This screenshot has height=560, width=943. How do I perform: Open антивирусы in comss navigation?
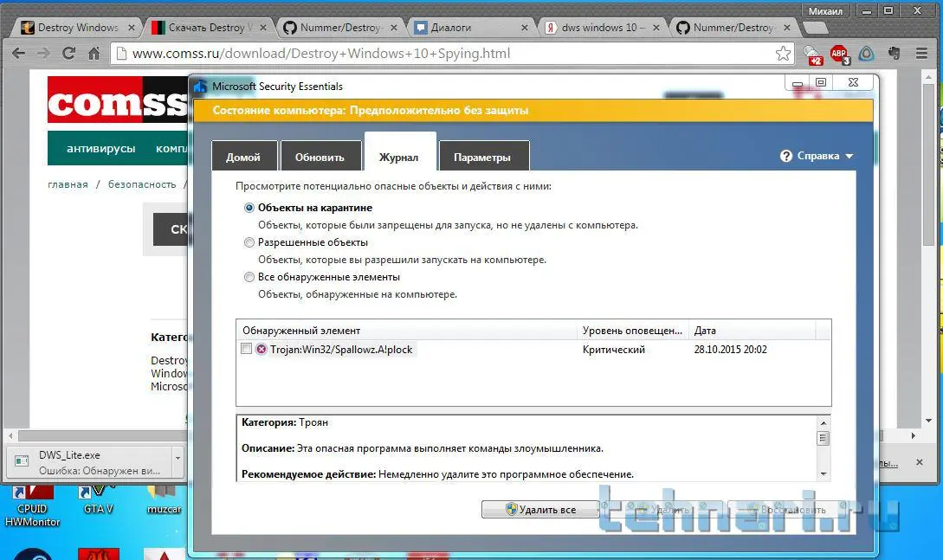click(x=101, y=148)
